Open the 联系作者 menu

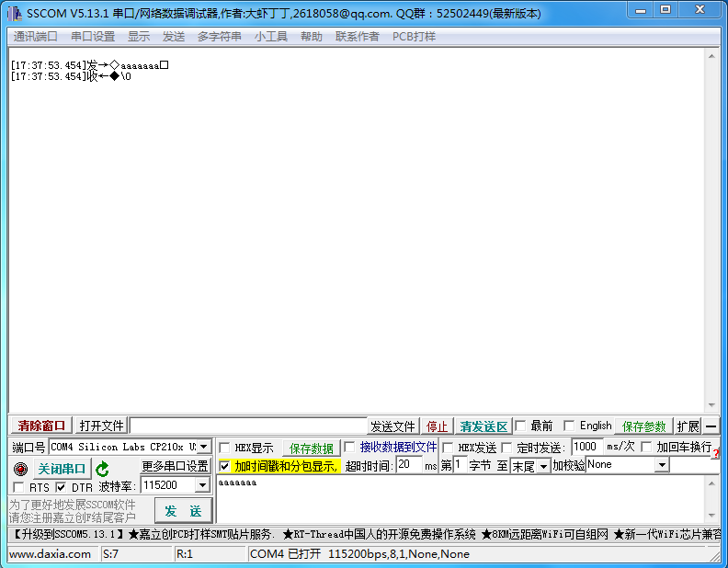(358, 37)
